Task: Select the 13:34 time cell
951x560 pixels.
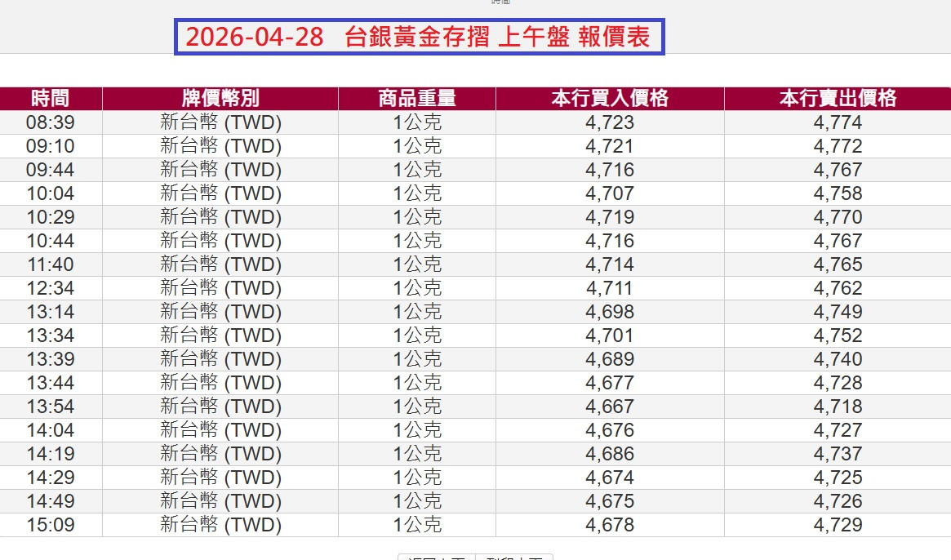Action: pos(51,336)
